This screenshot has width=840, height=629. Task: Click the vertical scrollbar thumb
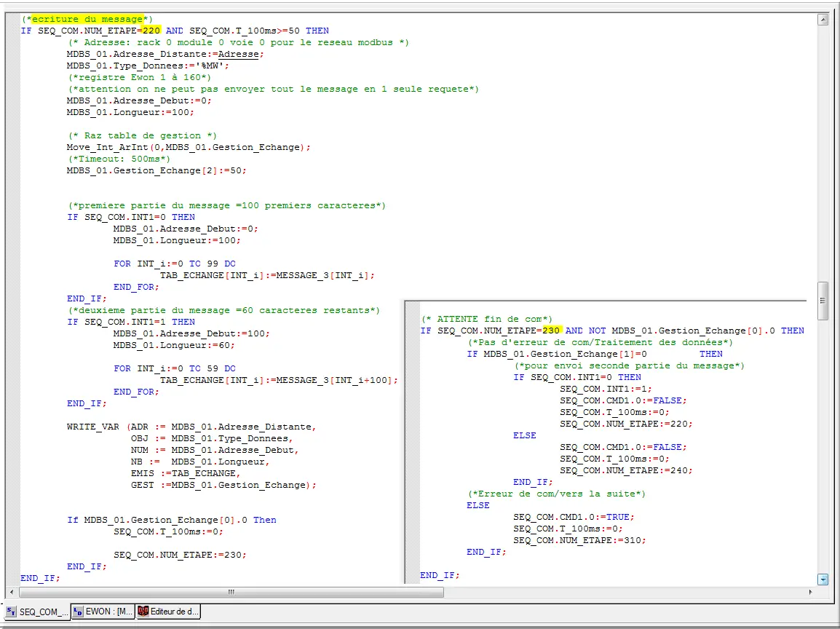click(x=823, y=300)
